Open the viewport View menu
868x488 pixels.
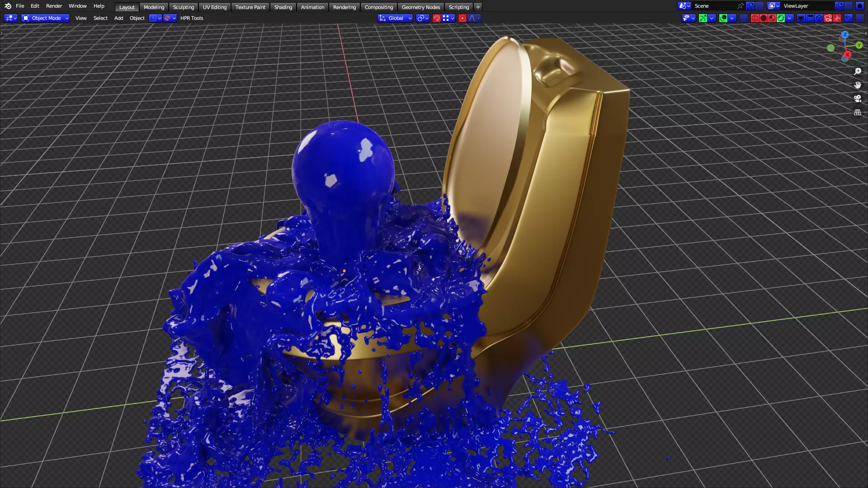81,18
